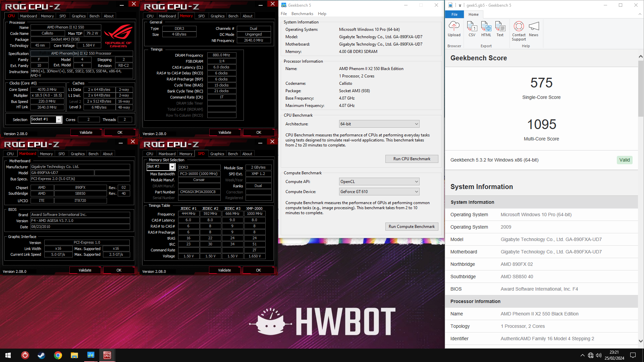Open Graphics tab in Memory CPU-Z window
This screenshot has height=362, width=644.
click(x=217, y=16)
